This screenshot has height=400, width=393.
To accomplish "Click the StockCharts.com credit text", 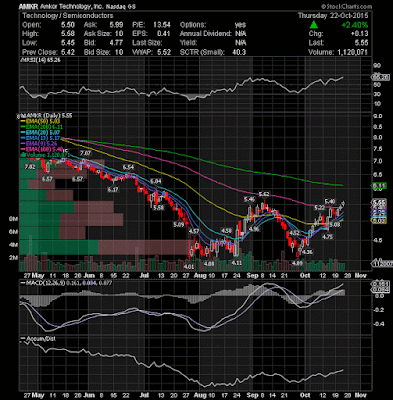I will click(x=346, y=7).
